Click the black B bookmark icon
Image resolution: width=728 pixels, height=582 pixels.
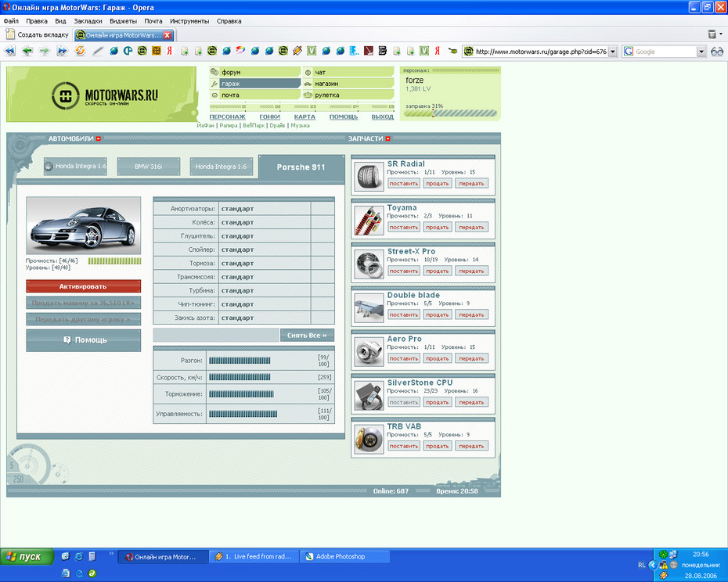point(383,51)
